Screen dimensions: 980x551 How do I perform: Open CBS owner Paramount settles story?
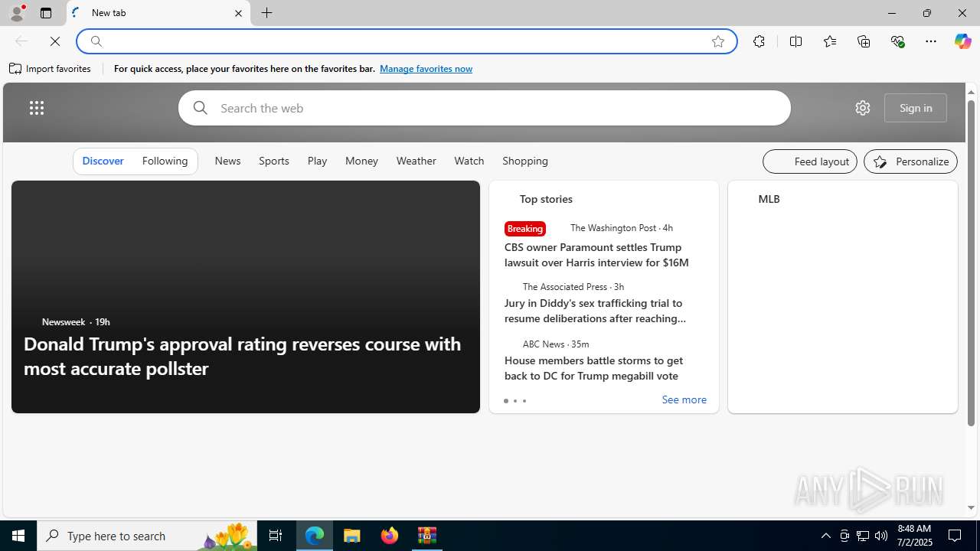(597, 255)
